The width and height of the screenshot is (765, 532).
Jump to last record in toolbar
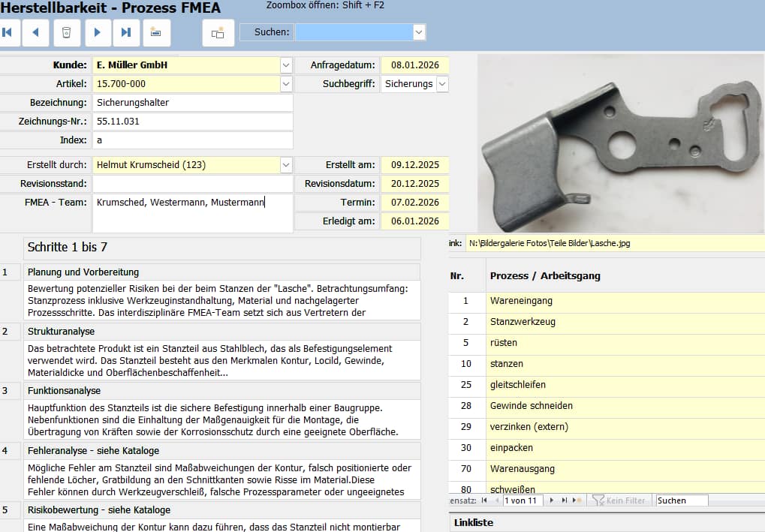126,32
